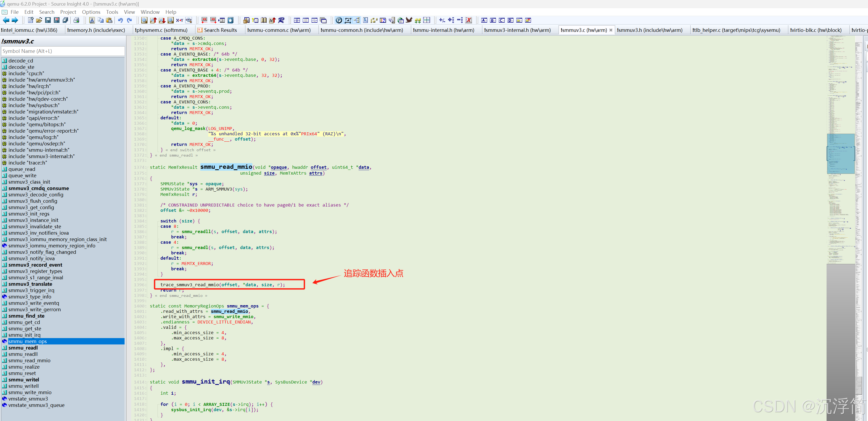
Task: Undo the last edit
Action: (x=121, y=20)
